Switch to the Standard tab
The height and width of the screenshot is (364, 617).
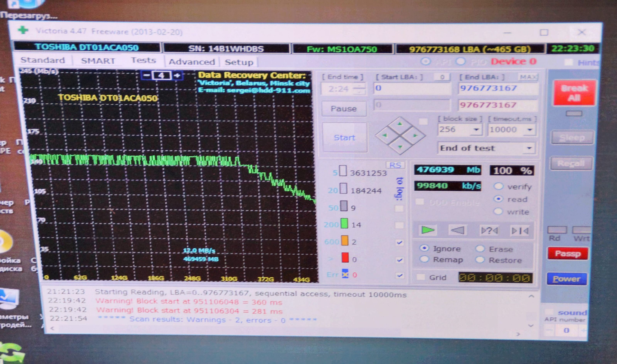point(43,60)
